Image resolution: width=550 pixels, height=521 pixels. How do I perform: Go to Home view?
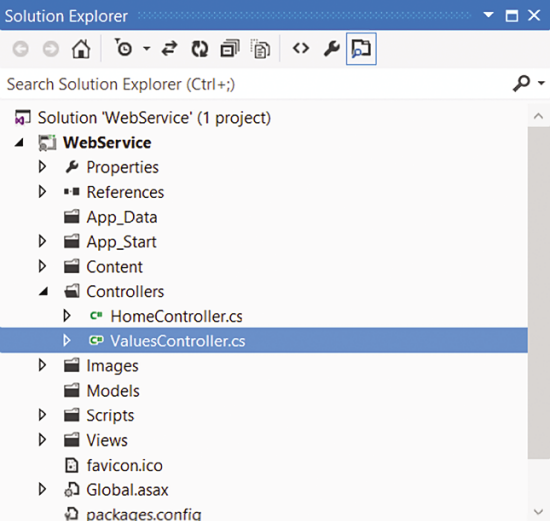pos(81,49)
